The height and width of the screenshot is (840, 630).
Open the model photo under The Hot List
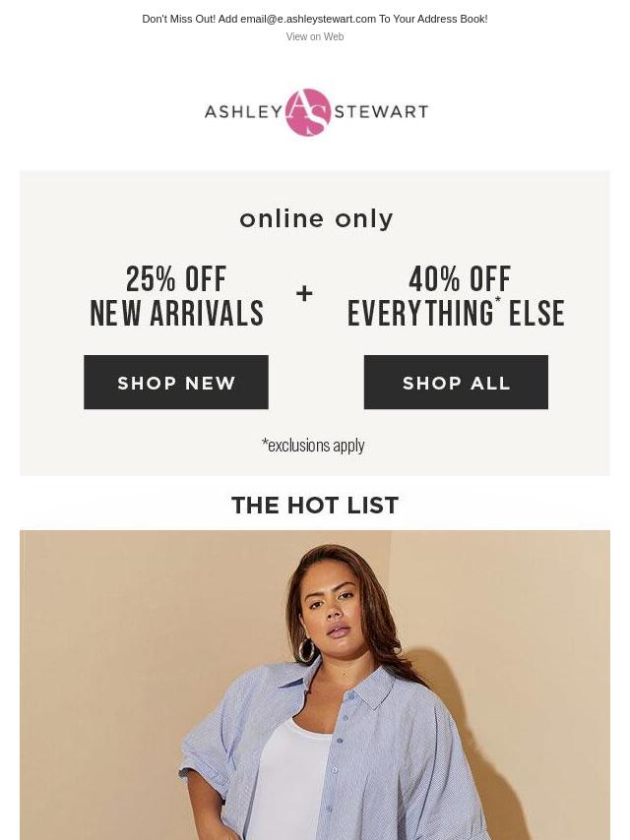click(x=315, y=686)
